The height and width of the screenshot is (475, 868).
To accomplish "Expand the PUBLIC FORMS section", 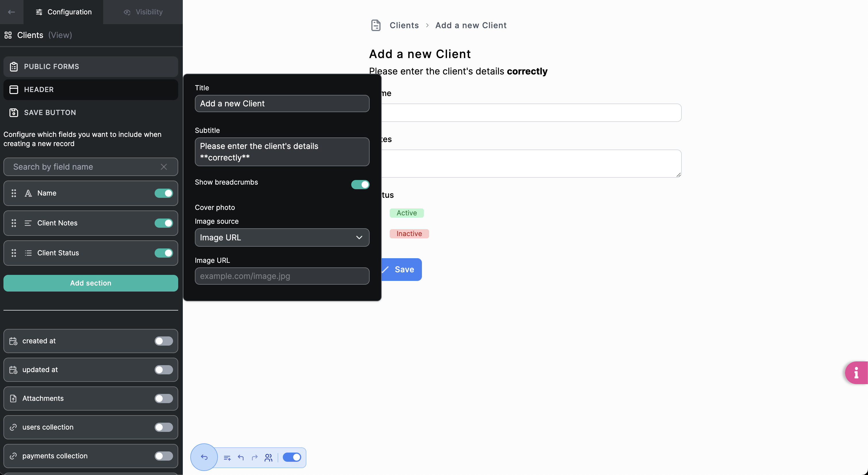I will [x=91, y=66].
